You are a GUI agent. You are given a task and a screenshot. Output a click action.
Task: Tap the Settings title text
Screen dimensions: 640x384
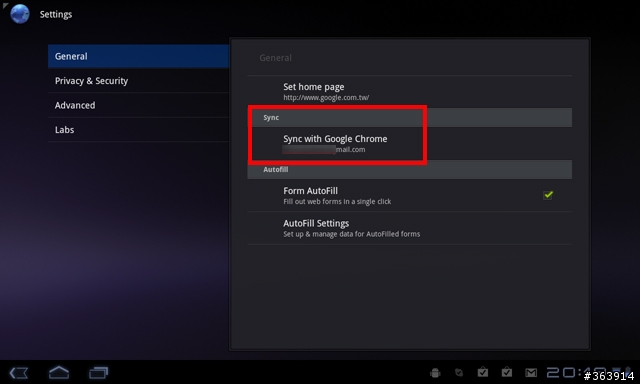click(56, 14)
